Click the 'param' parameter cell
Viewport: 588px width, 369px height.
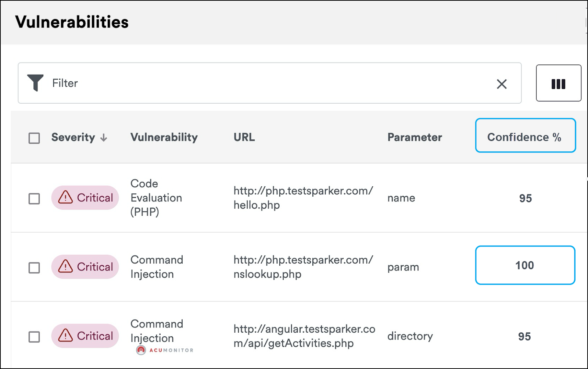403,267
